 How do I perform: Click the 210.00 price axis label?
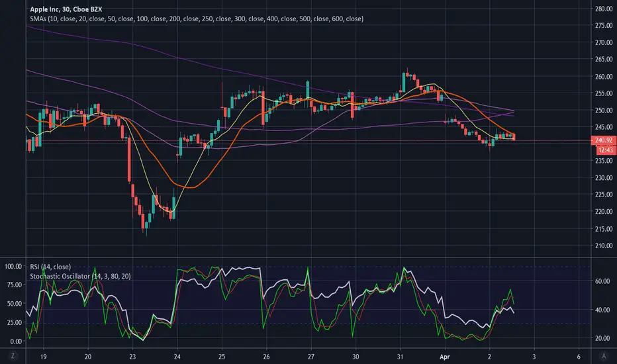pos(604,246)
